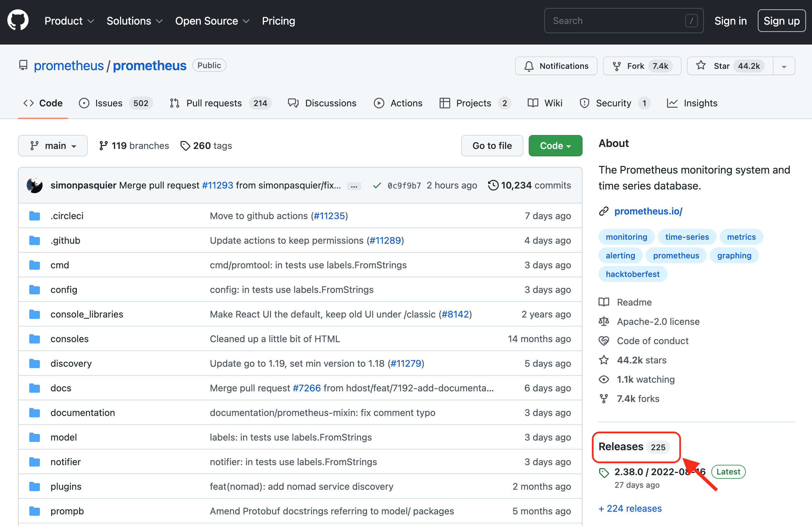
Task: Open the star lists dropdown arrow
Action: click(784, 66)
